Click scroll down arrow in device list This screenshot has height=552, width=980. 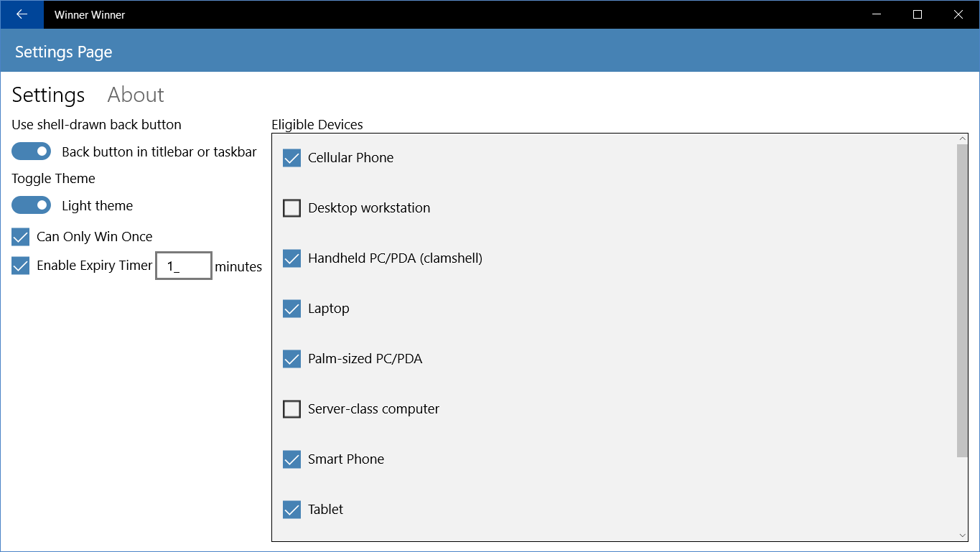(963, 535)
